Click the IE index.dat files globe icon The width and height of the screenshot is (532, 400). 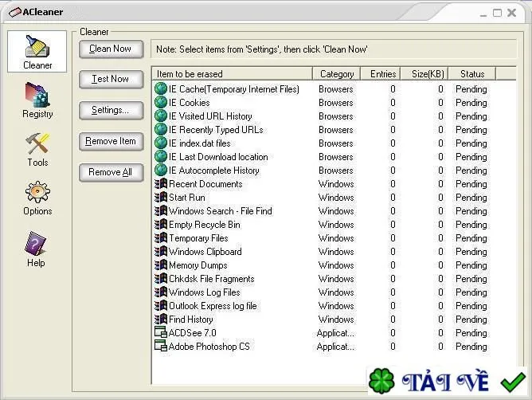click(161, 143)
